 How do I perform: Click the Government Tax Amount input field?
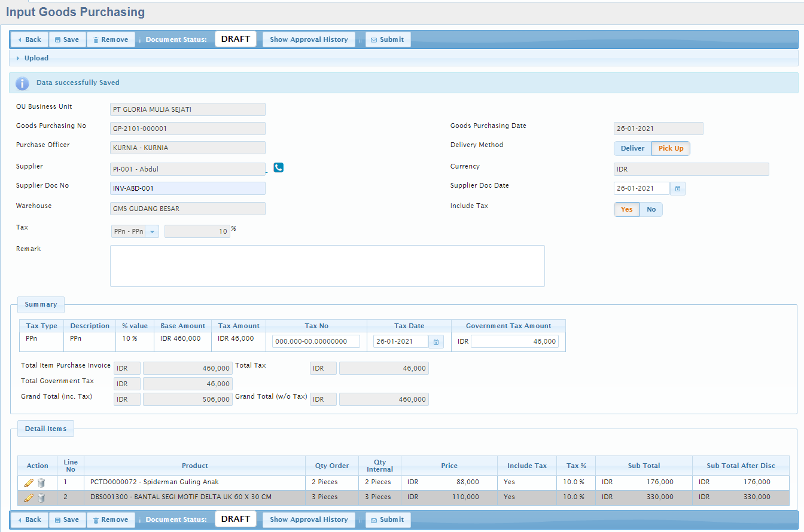pyautogui.click(x=514, y=341)
